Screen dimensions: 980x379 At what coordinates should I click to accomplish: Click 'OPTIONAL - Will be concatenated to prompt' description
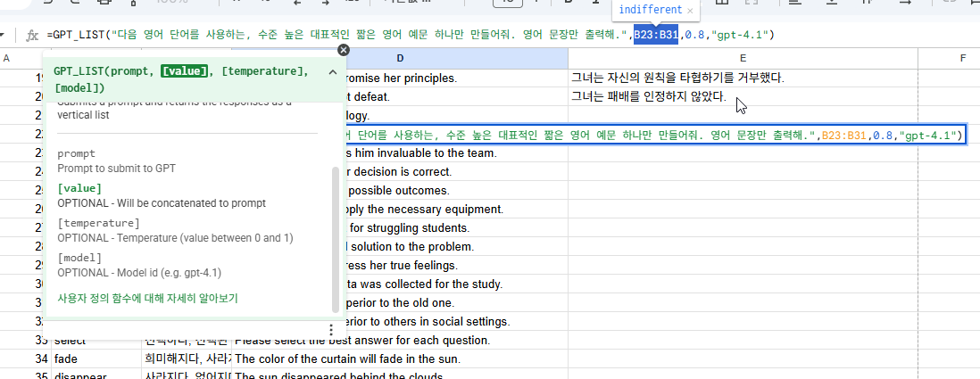162,203
